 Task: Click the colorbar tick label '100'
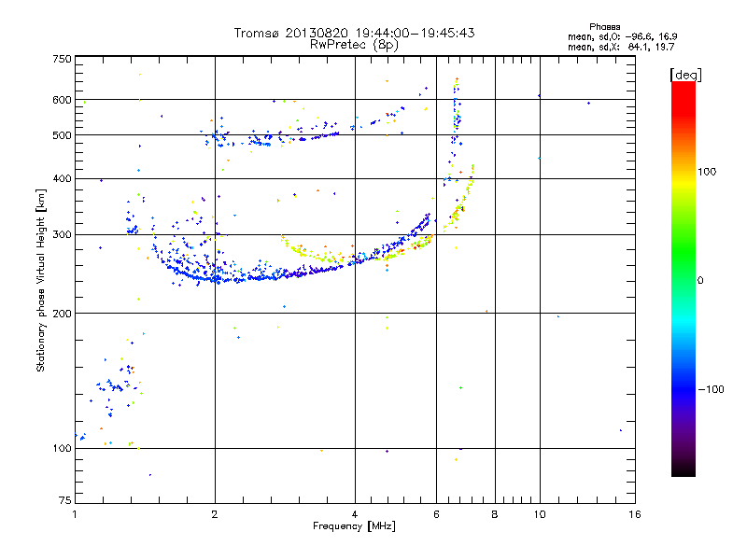707,172
